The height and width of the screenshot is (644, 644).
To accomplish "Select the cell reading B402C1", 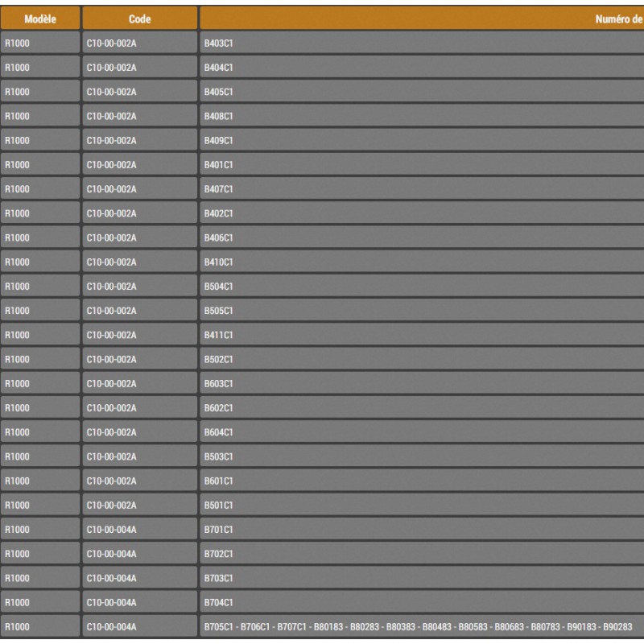I will click(x=422, y=213).
